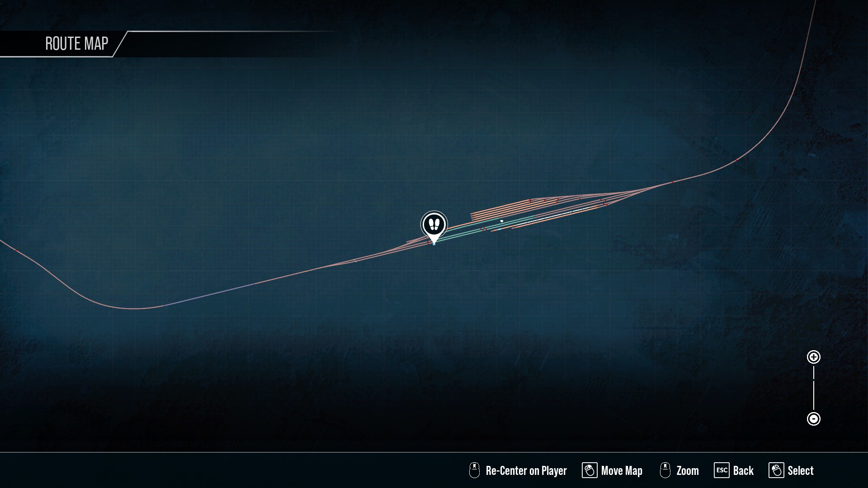Click the zoom in plus icon
868x488 pixels.
(813, 357)
